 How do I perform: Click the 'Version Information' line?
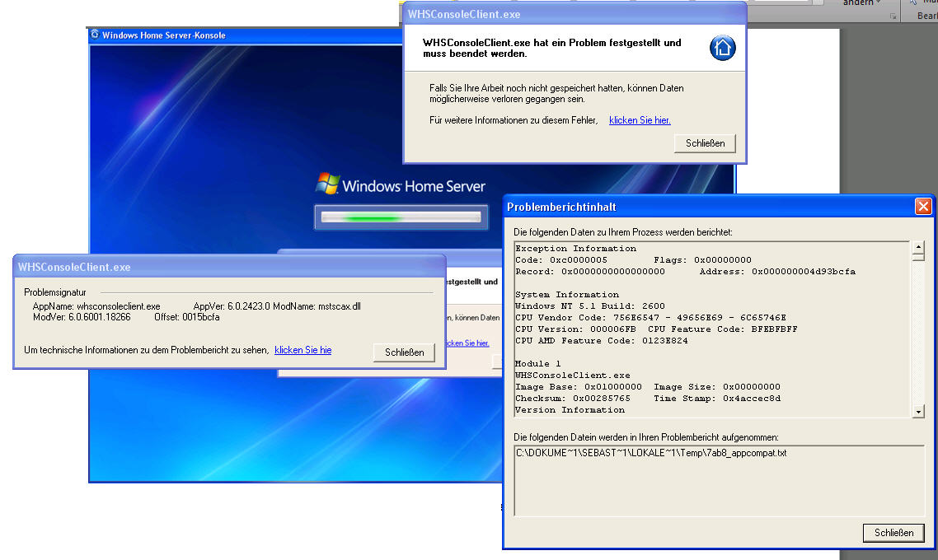570,410
